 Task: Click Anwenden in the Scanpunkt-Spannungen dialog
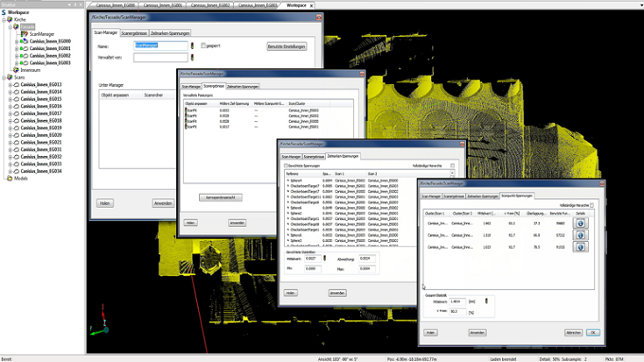[478, 332]
